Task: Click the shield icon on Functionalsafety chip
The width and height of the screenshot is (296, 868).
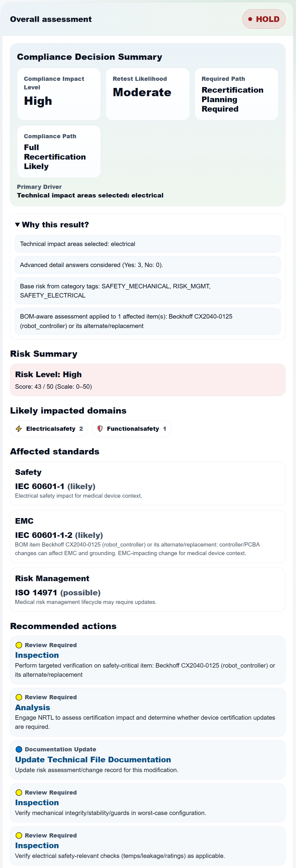Action: click(x=100, y=429)
